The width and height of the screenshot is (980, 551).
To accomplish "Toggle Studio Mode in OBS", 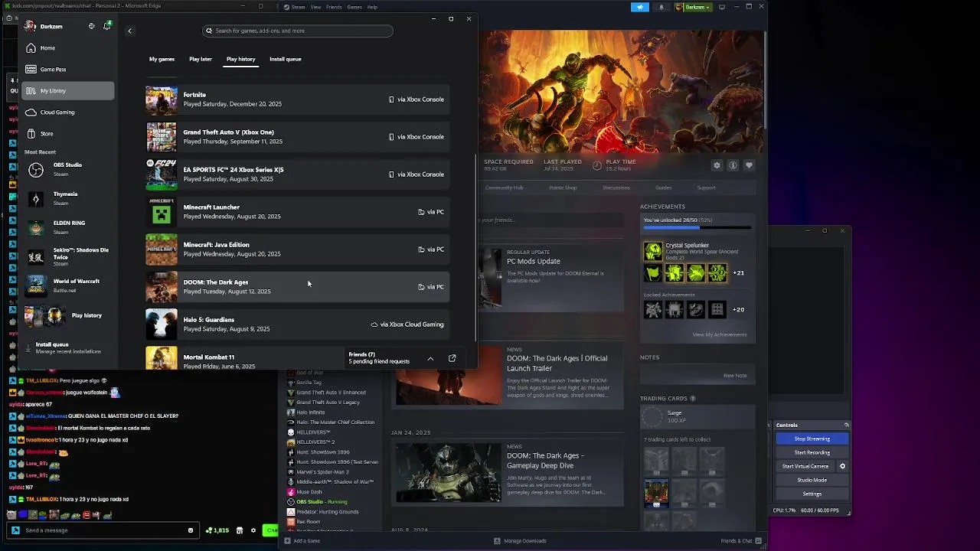I will [812, 480].
